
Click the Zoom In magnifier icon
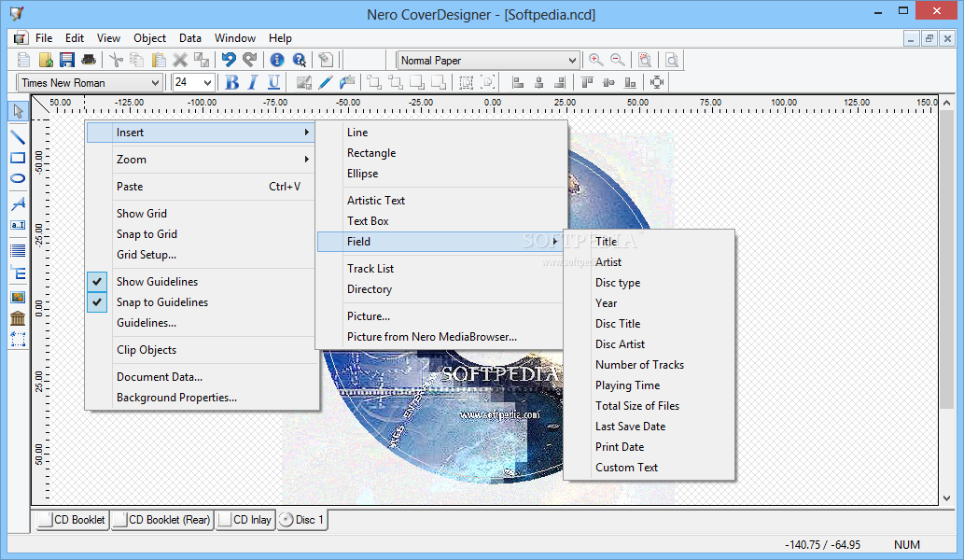pos(595,60)
